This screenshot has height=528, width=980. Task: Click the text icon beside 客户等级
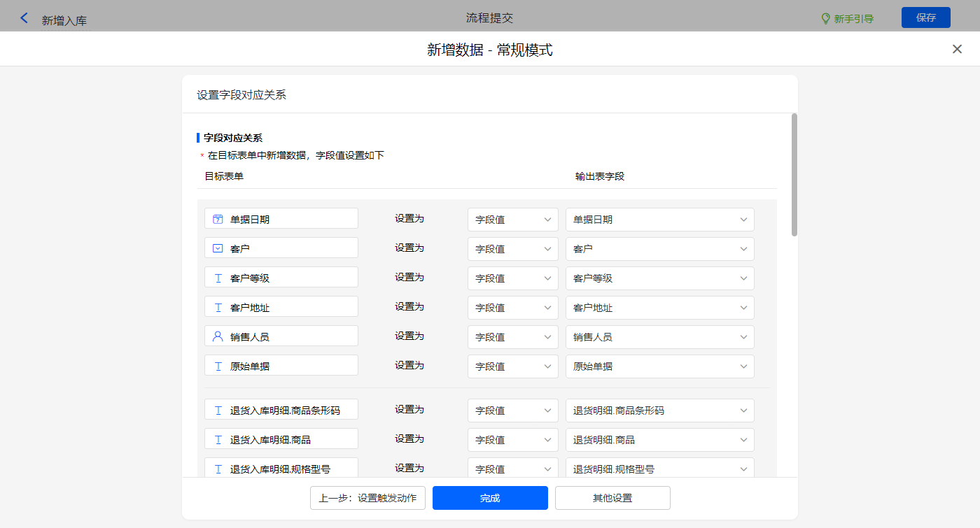pos(218,278)
